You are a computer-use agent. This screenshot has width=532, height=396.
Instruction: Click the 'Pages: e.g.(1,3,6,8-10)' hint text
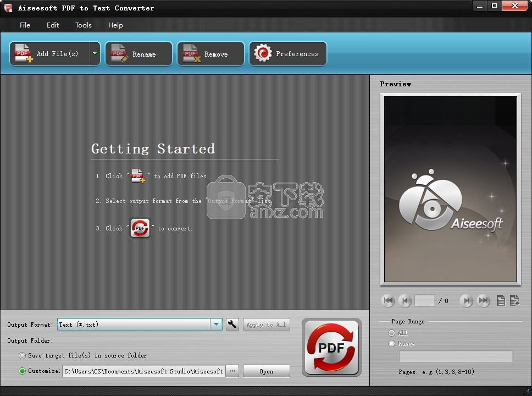[x=436, y=372]
